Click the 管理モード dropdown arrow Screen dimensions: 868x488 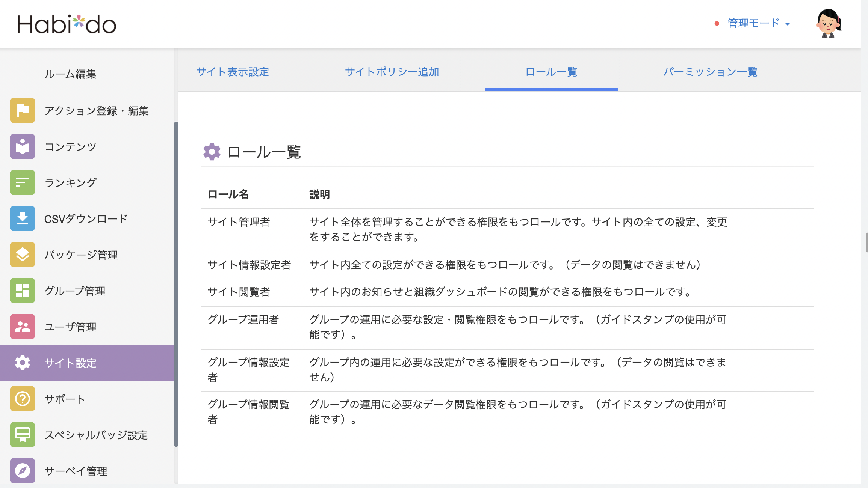[x=788, y=24]
